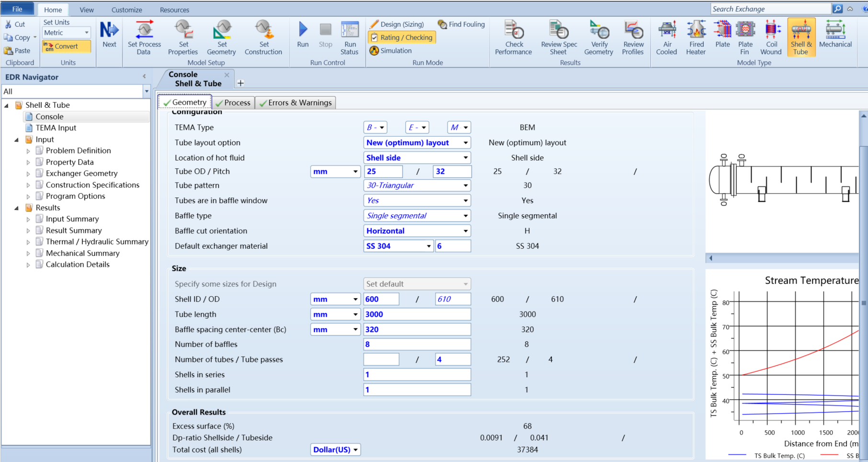Select the Air Cooled model type
The width and height of the screenshot is (868, 462).
667,38
